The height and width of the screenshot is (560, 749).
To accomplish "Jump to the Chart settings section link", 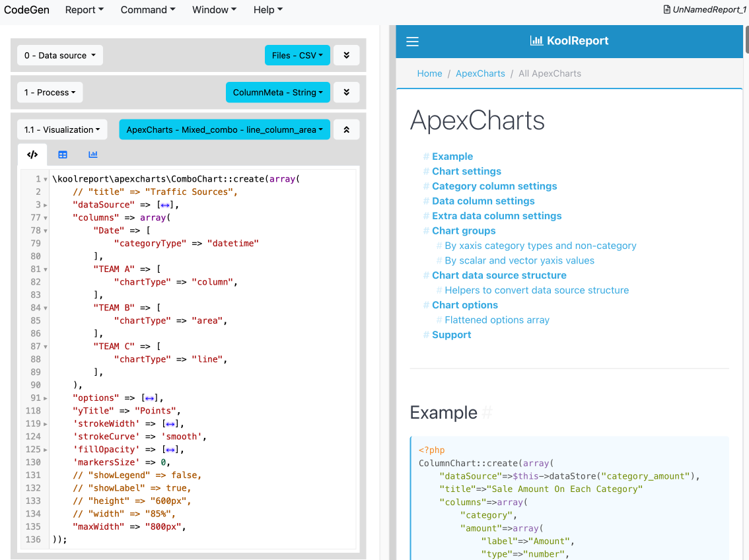I will tap(467, 172).
